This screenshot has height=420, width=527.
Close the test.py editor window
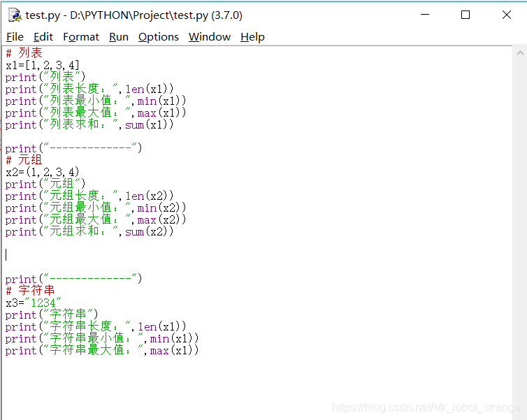(x=507, y=15)
